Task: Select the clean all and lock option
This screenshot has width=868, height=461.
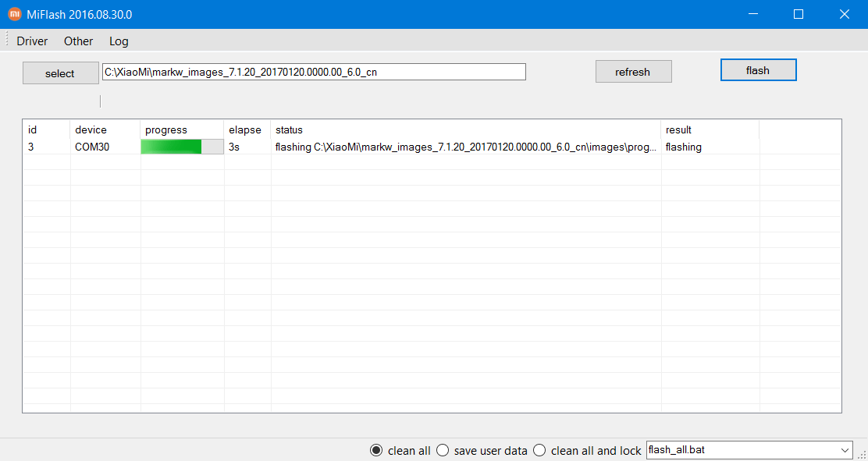Action: [587, 451]
